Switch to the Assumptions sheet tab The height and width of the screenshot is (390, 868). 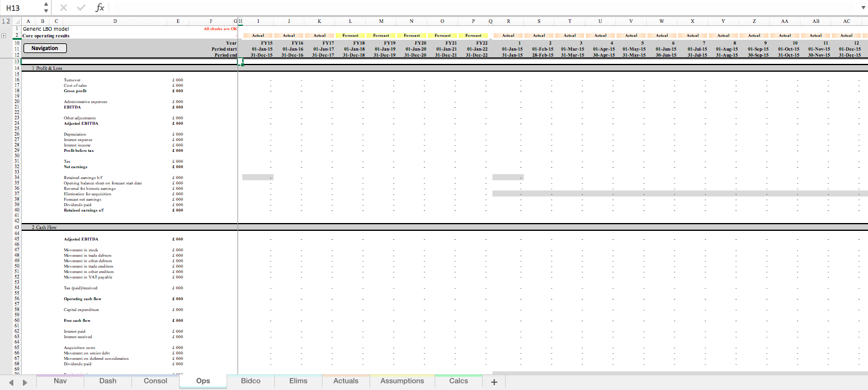point(401,381)
